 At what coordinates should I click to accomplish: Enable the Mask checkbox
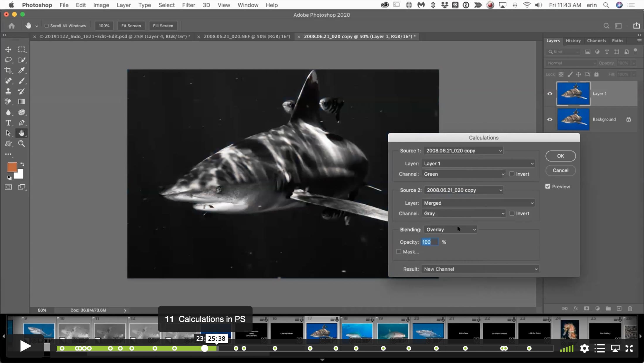pyautogui.click(x=398, y=252)
